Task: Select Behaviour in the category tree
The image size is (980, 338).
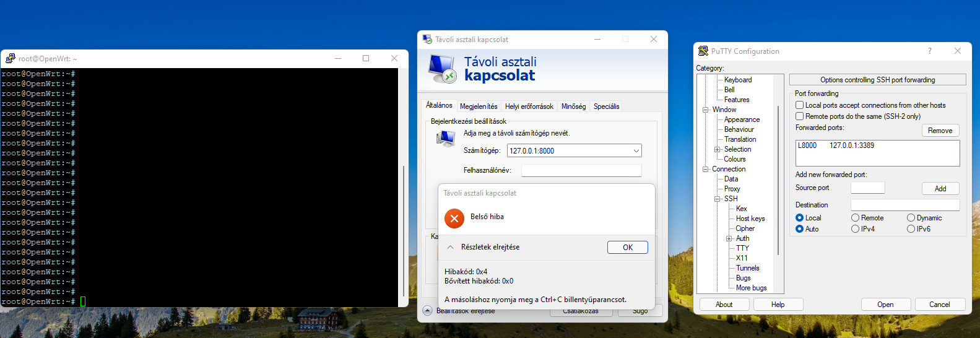Action: click(739, 129)
